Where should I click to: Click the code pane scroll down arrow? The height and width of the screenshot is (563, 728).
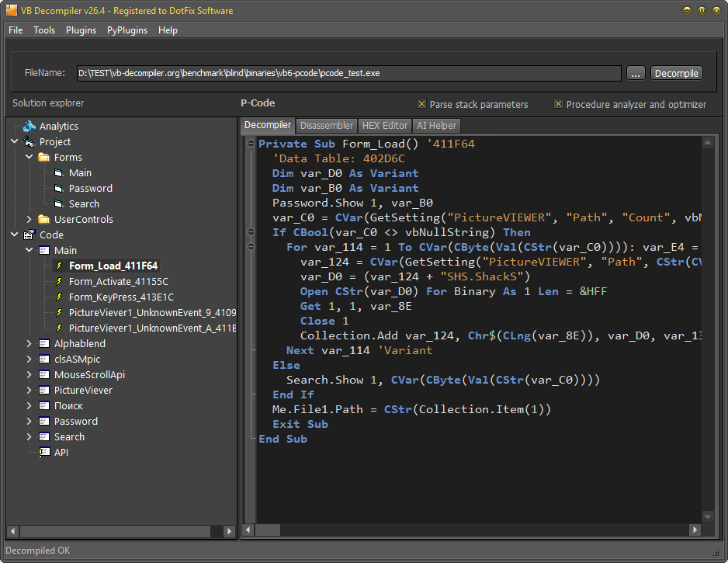708,516
